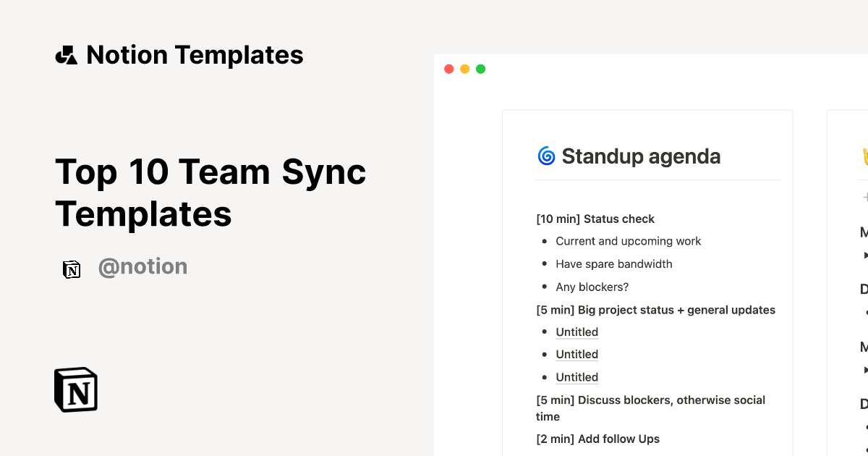The image size is (868, 456).
Task: Click the @notion author link
Action: tap(143, 267)
